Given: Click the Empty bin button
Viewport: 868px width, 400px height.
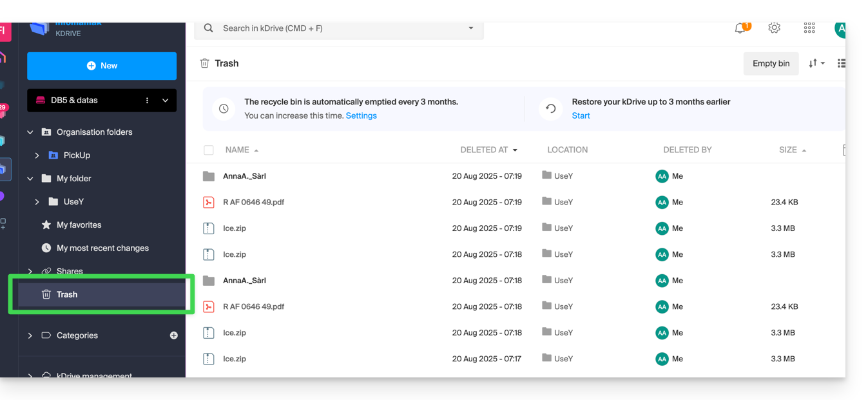Looking at the screenshot, I should coord(771,63).
